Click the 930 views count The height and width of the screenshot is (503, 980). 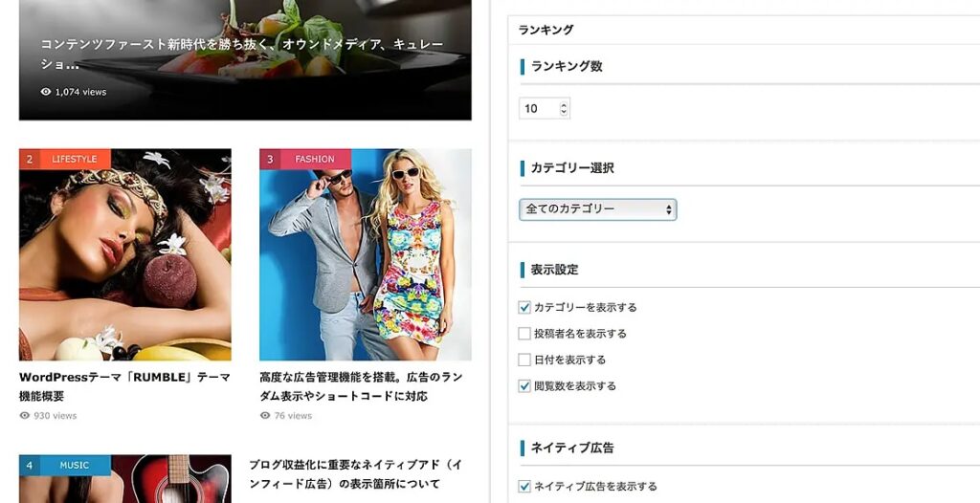point(55,416)
